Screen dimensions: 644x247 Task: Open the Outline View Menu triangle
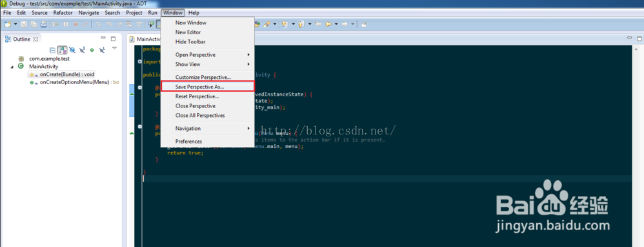(x=114, y=48)
